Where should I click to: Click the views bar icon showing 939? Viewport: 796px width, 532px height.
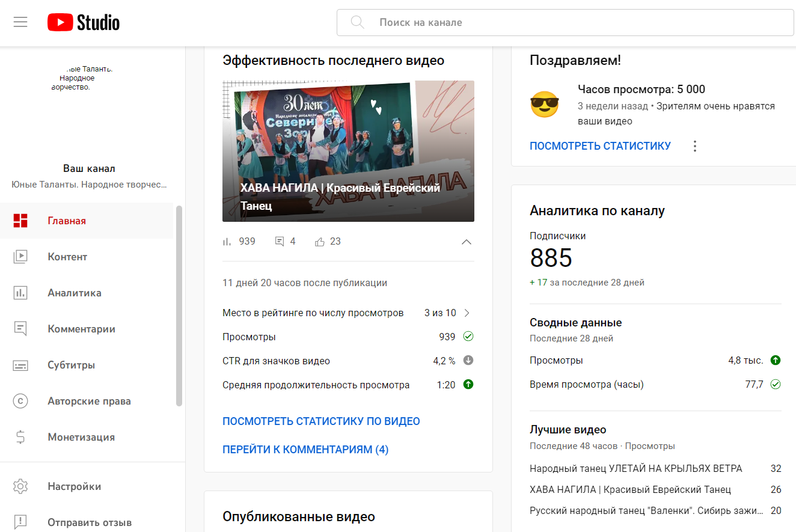227,242
